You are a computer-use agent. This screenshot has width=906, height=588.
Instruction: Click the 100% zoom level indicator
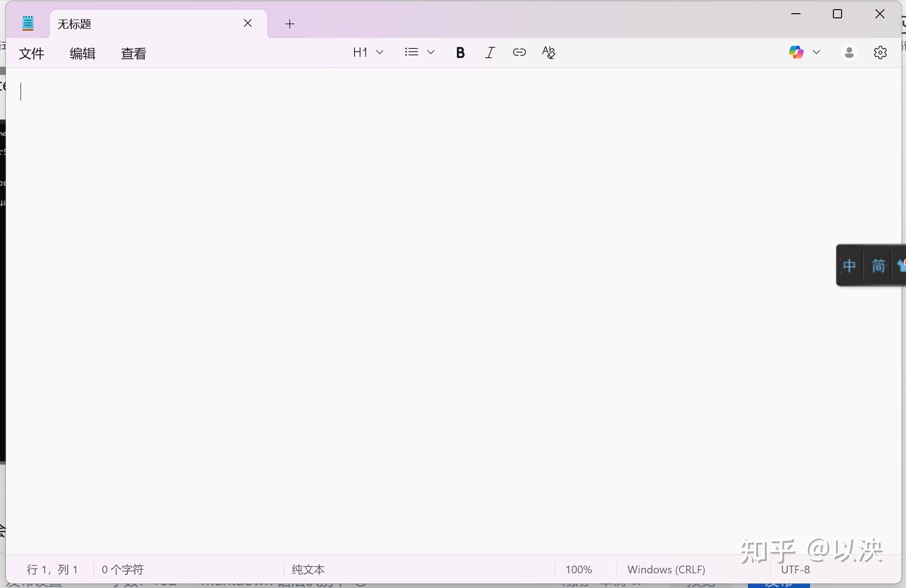coord(578,569)
